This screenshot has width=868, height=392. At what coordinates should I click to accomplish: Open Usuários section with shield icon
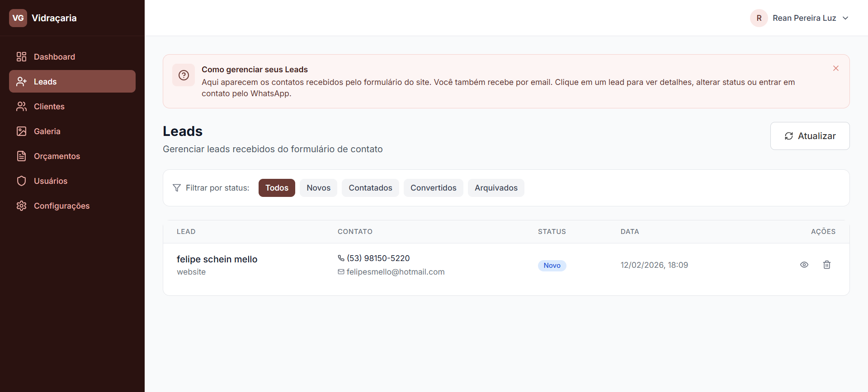tap(50, 181)
